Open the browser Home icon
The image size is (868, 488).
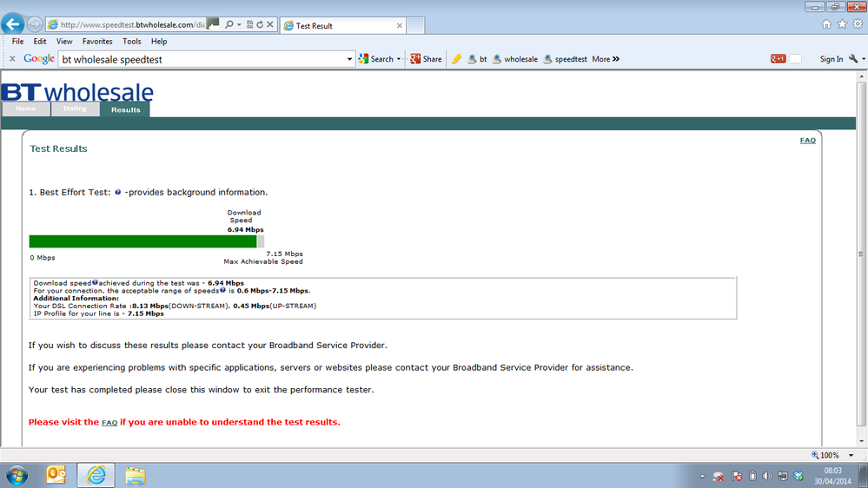[826, 23]
